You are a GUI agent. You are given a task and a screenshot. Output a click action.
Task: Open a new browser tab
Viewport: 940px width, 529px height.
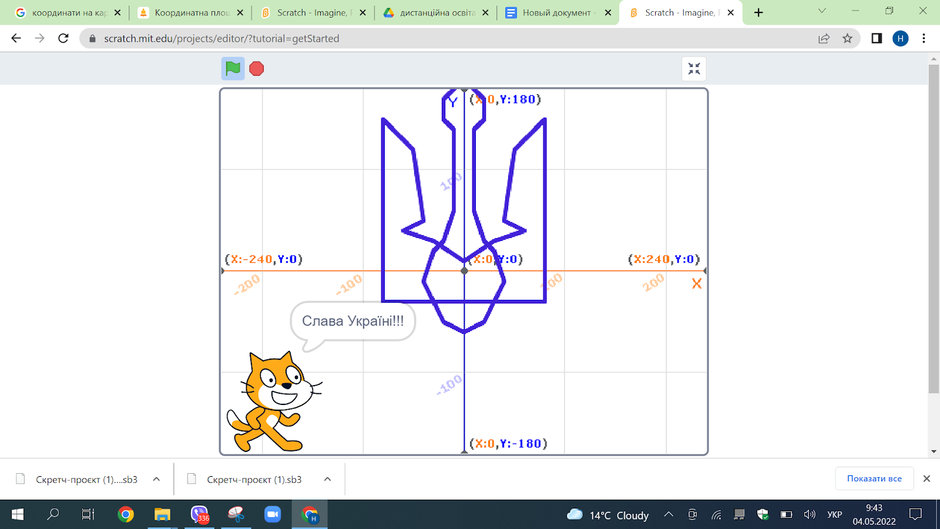pyautogui.click(x=758, y=13)
